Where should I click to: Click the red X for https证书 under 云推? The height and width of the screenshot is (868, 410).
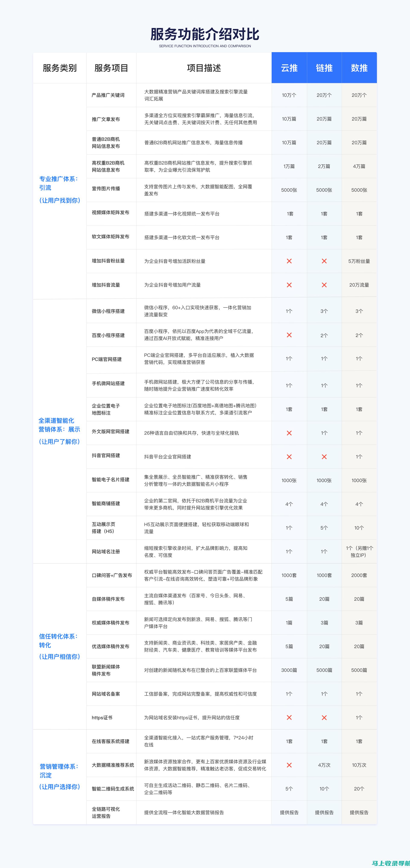(289, 718)
